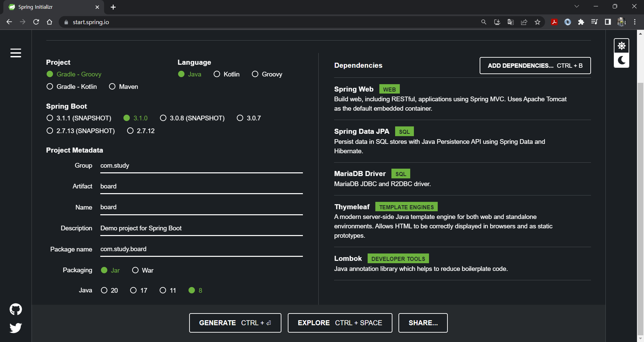Choose Kotlin as the language
Screen dimensions: 644x342
[x=227, y=74]
